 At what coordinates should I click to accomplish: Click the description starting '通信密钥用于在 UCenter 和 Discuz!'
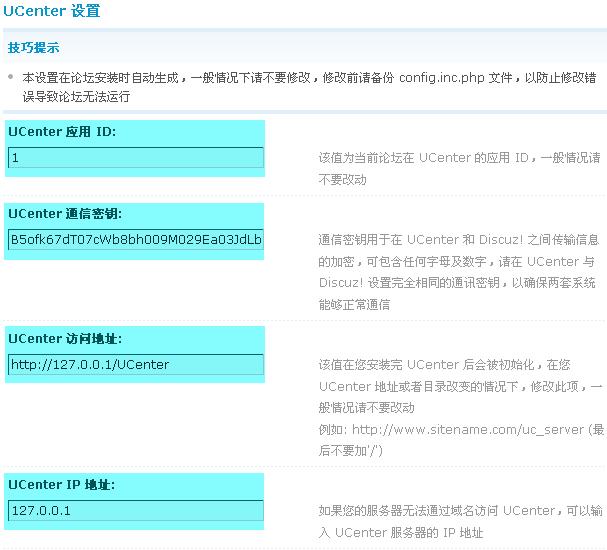[458, 272]
